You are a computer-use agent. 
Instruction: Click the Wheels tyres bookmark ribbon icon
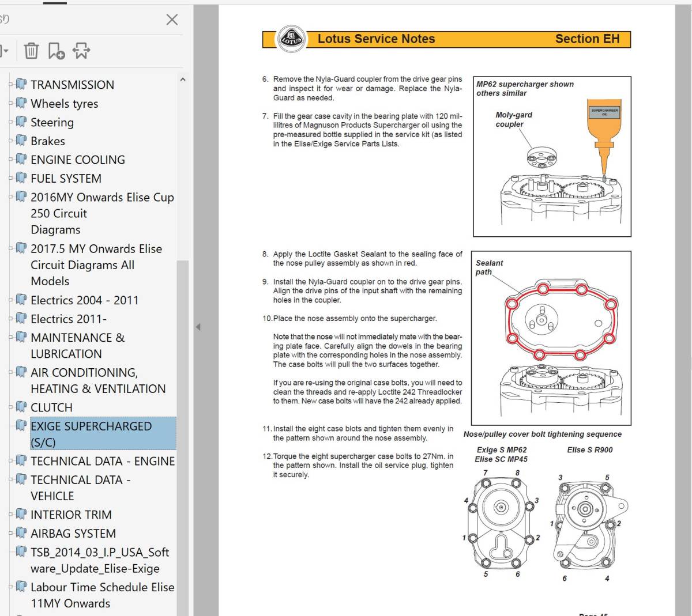point(21,103)
